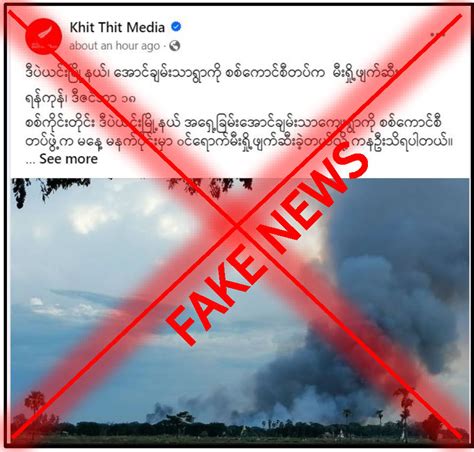Click the center of the red X overlay
474x452 pixels.
pos(237,226)
